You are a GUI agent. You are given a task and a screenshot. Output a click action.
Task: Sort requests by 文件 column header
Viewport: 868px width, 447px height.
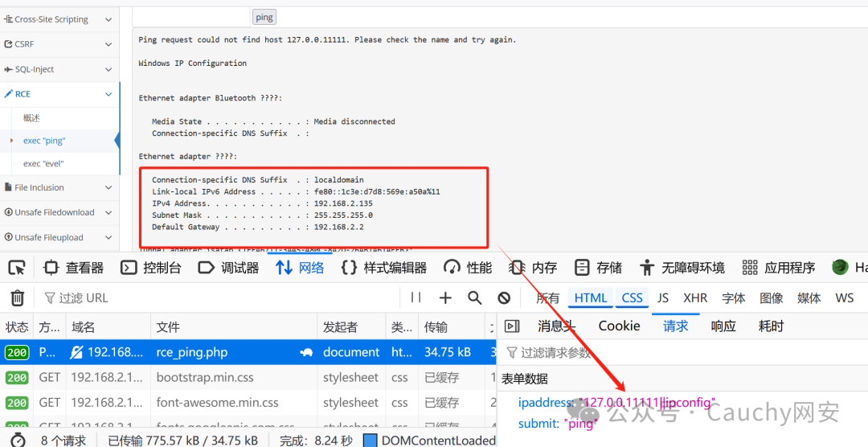tap(234, 326)
